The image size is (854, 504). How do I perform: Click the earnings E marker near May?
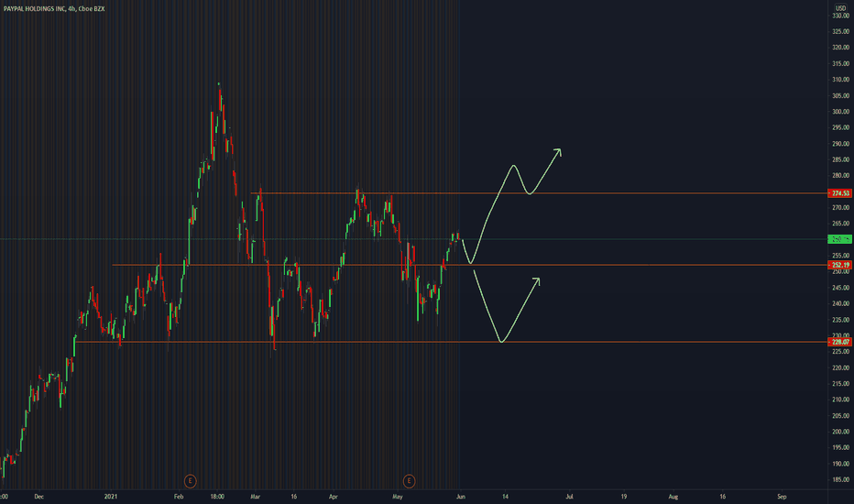coord(409,480)
